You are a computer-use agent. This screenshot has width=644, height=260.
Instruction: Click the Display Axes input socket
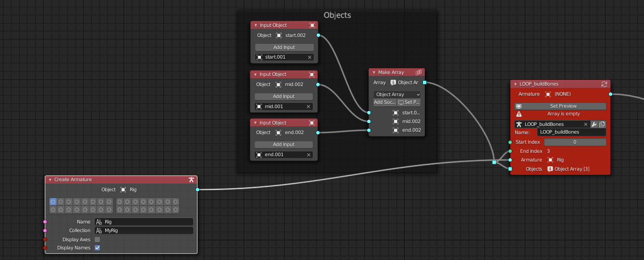point(45,239)
